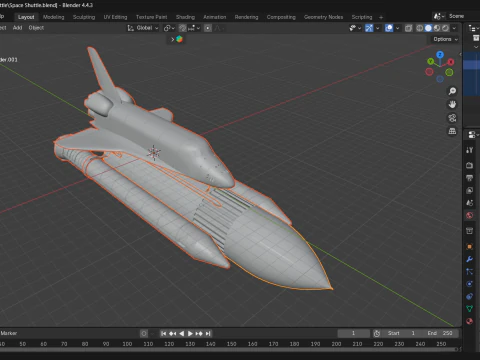Screen dimensions: 480x360
Task: Jump to the timeline start frame
Action: click(163, 333)
